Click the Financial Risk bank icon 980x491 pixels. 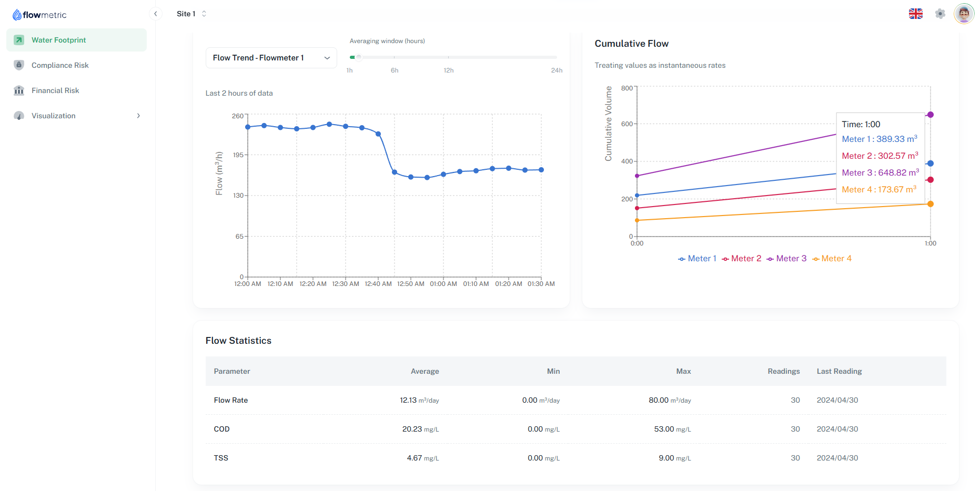(19, 90)
